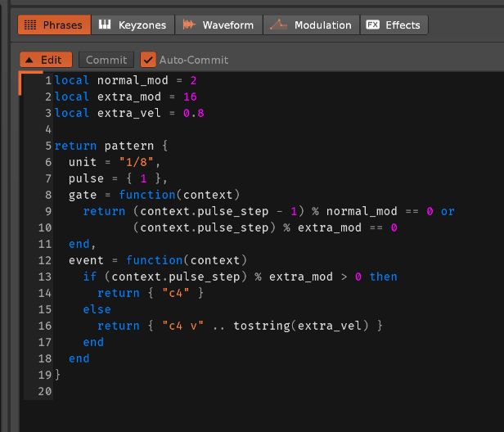The image size is (504, 432).
Task: Click the Modulation envelope icon
Action: click(278, 25)
